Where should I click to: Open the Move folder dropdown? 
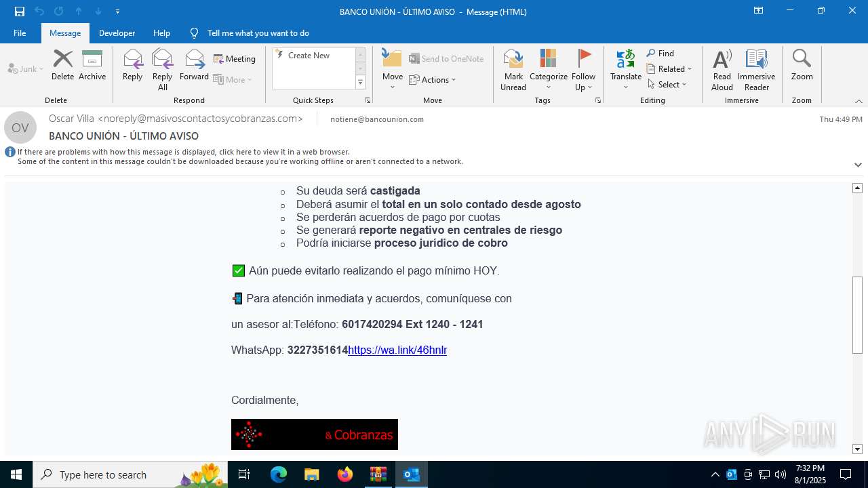click(x=393, y=70)
